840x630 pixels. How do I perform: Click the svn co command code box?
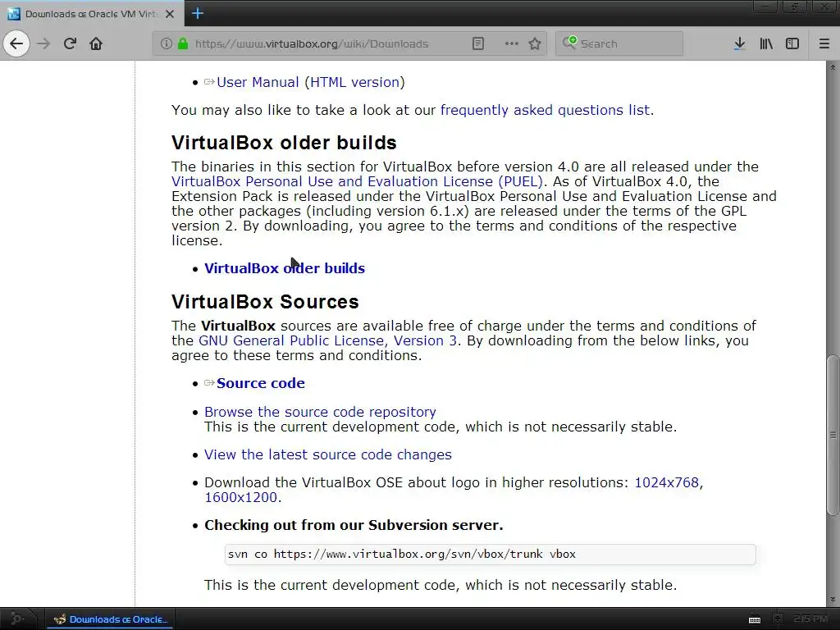pos(491,554)
